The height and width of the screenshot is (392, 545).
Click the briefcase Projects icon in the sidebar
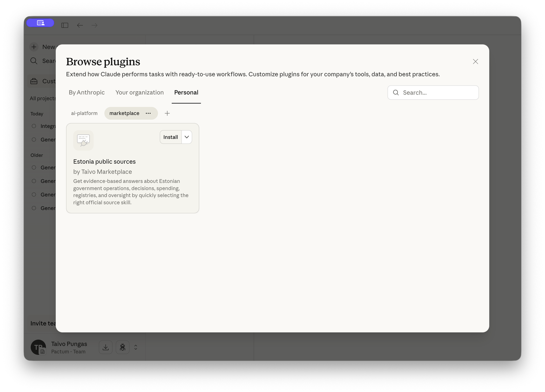34,81
